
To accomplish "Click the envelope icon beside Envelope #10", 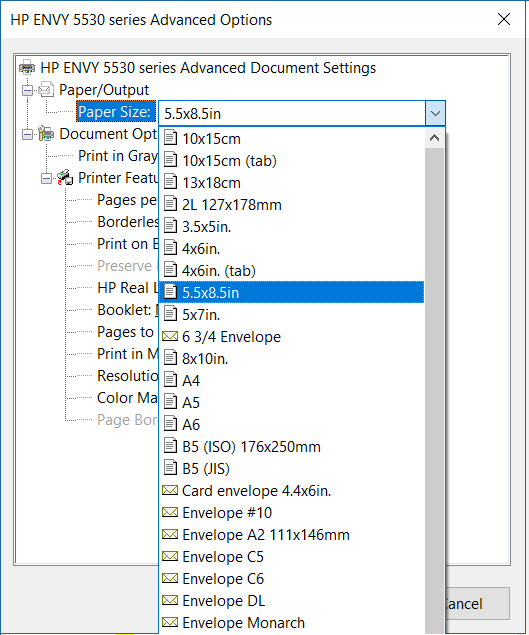I will [170, 512].
